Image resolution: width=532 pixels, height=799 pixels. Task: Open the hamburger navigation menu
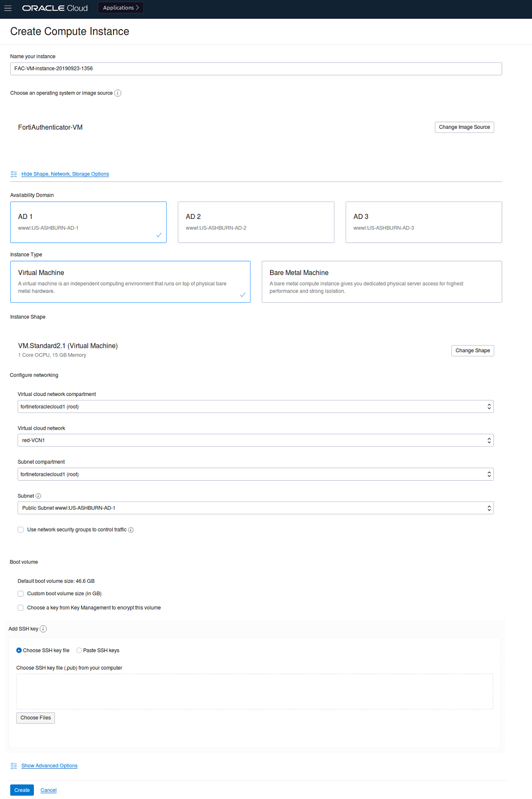click(x=8, y=8)
